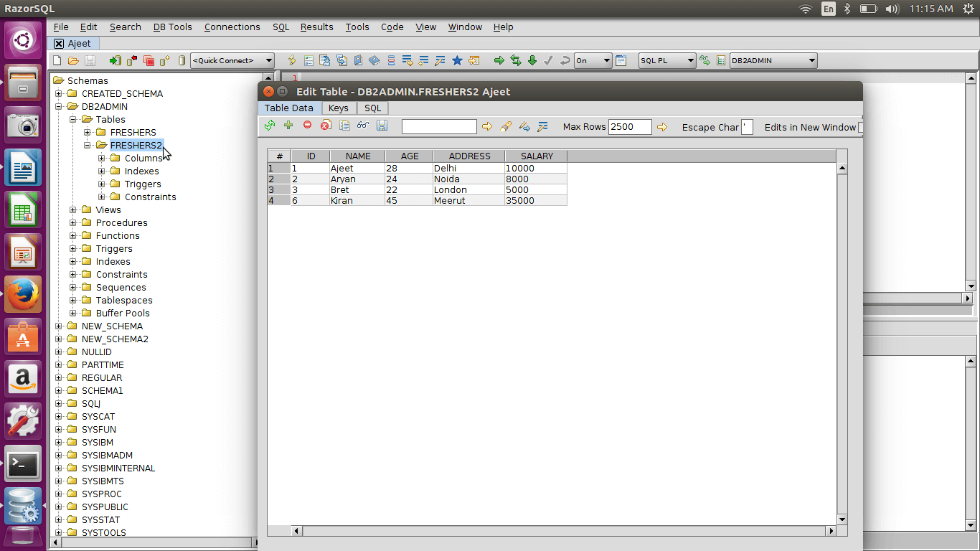Open the Quick Connect dropdown
Image resolution: width=980 pixels, height=551 pixels.
232,61
